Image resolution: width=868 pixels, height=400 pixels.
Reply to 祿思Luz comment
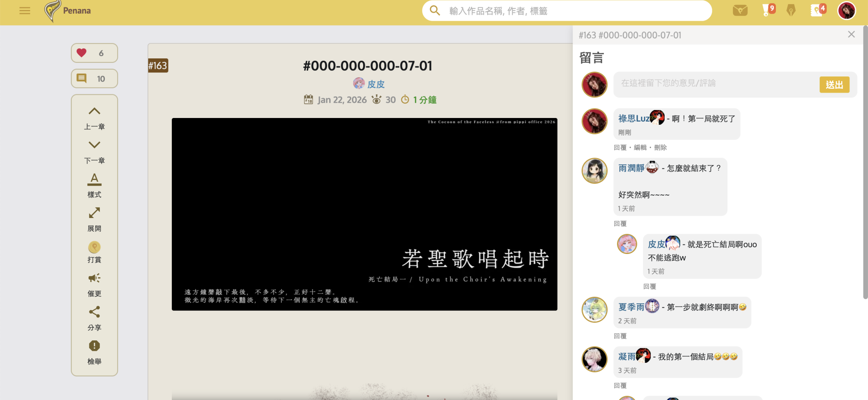click(620, 148)
